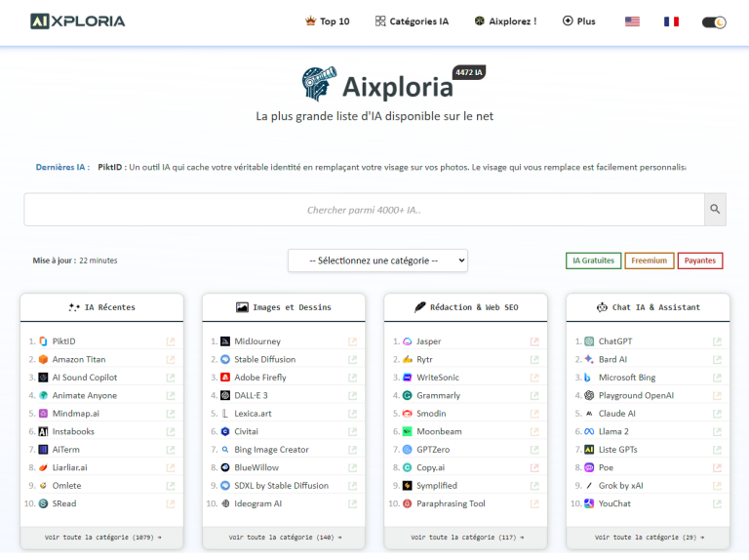Click the external link icon next to Bard AI

717,359
